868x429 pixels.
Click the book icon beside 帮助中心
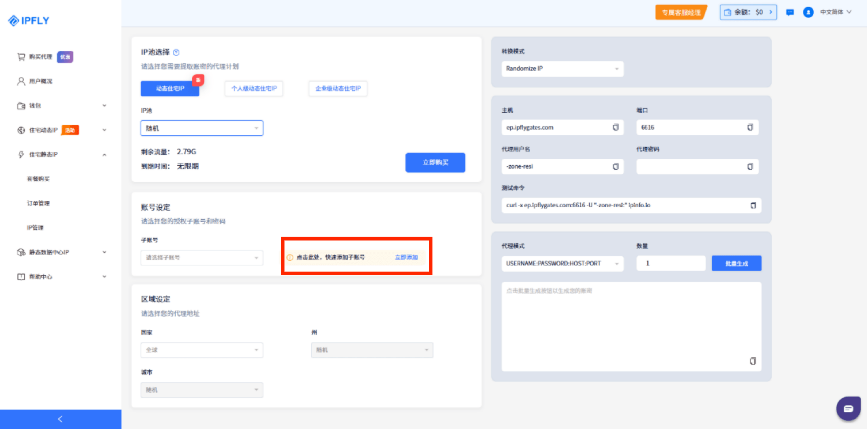pos(21,277)
